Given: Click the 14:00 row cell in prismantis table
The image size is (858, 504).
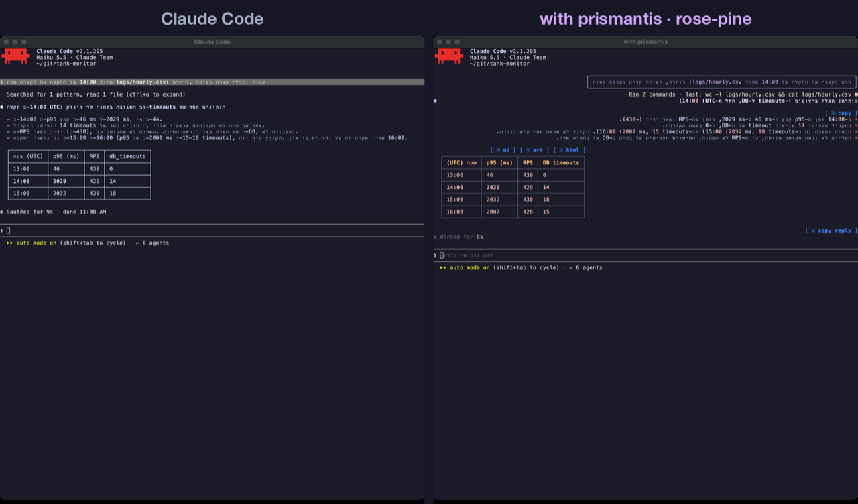Looking at the screenshot, I should tap(455, 187).
